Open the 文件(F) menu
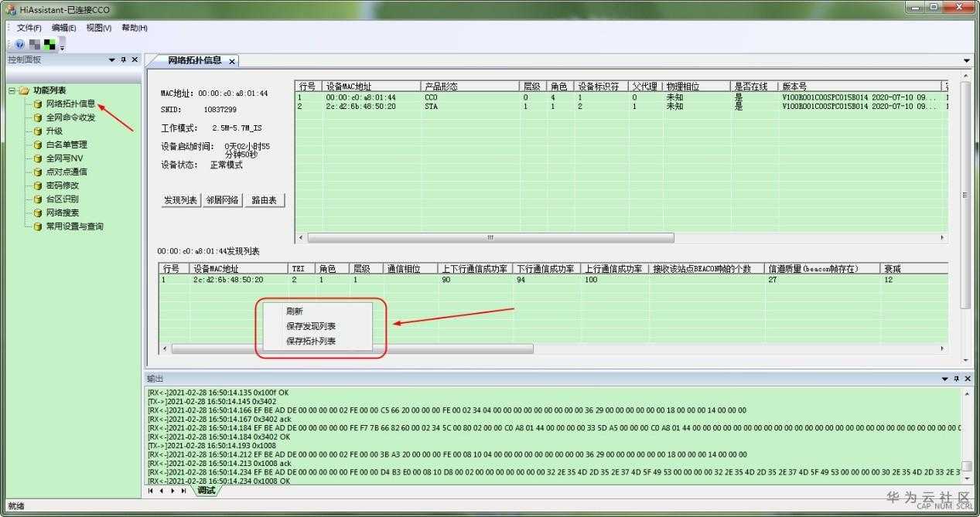The width and height of the screenshot is (980, 517). click(29, 28)
